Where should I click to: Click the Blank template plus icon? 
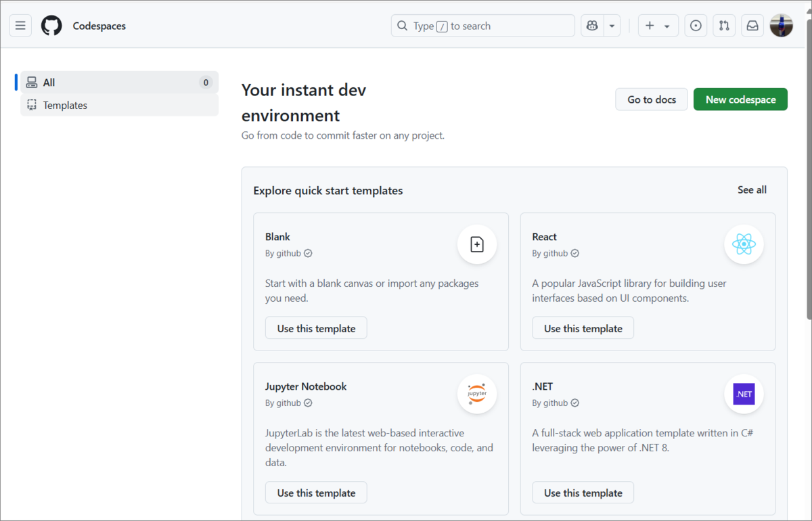[476, 244]
